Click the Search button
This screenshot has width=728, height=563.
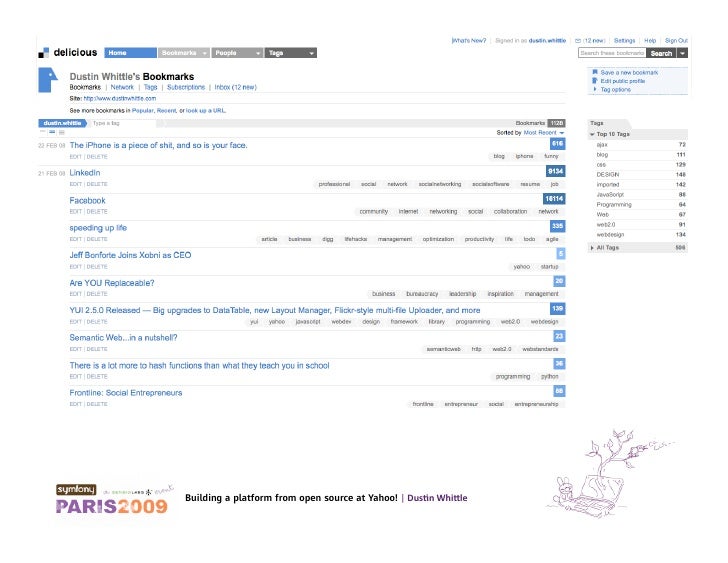coord(661,53)
